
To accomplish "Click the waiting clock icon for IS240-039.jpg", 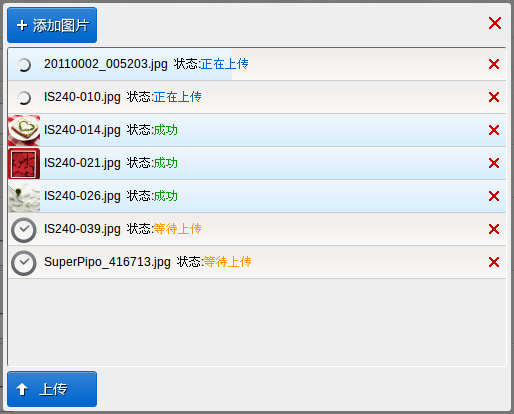I will click(x=24, y=230).
